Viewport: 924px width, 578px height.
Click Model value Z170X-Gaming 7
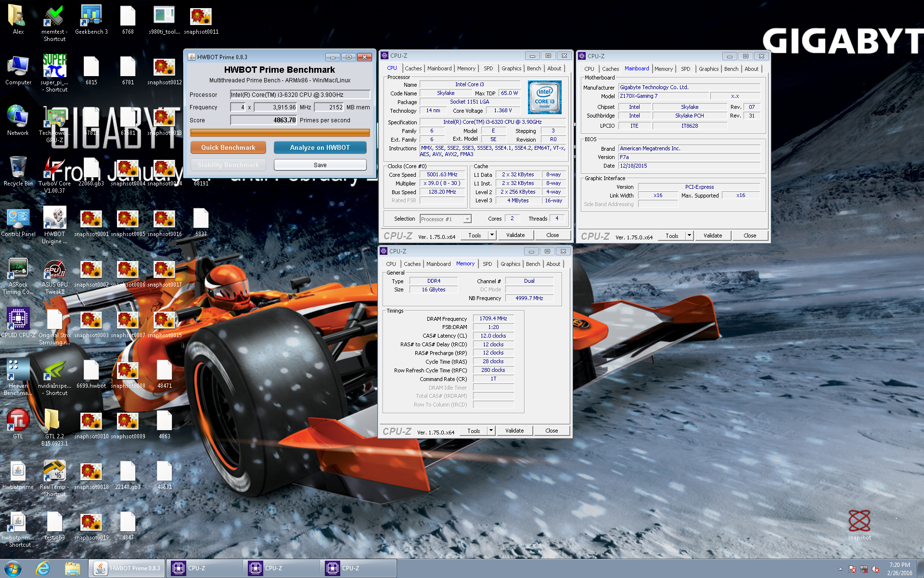point(663,96)
